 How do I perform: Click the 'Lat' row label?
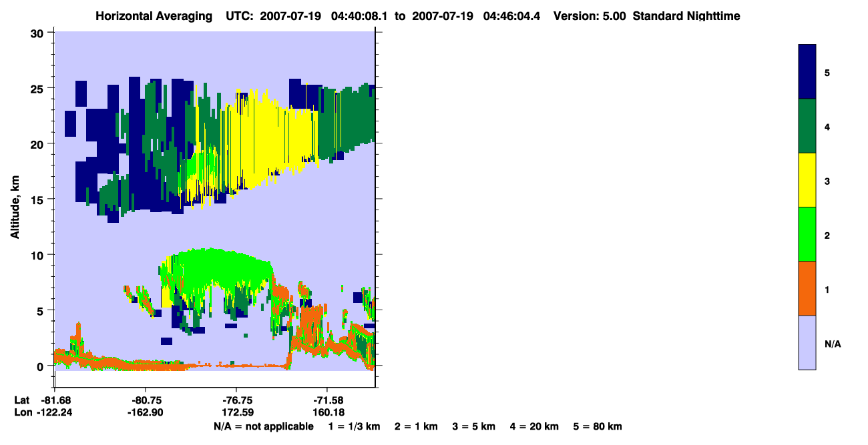pyautogui.click(x=21, y=400)
